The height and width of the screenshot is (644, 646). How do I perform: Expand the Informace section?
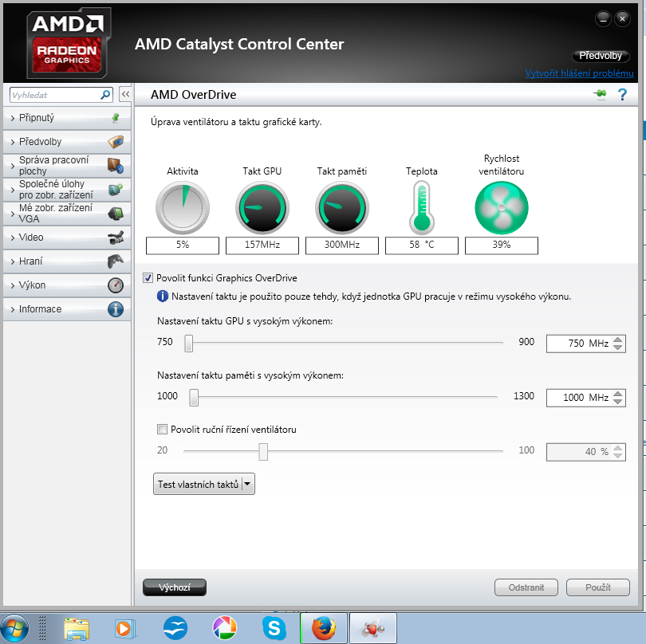[x=67, y=308]
